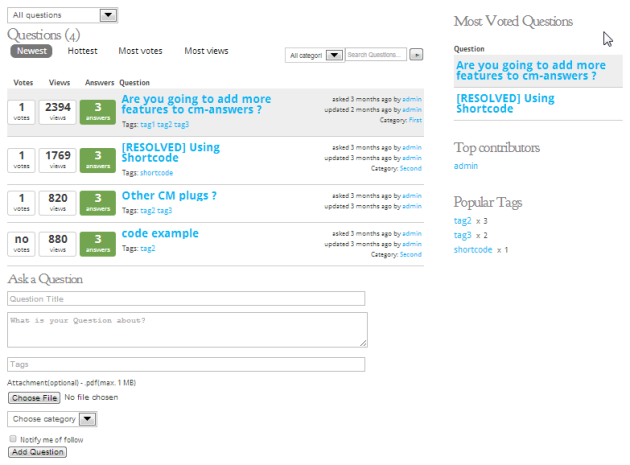Open sidebar link '[RESOLVED] Using Shortcode'

pyautogui.click(x=505, y=103)
